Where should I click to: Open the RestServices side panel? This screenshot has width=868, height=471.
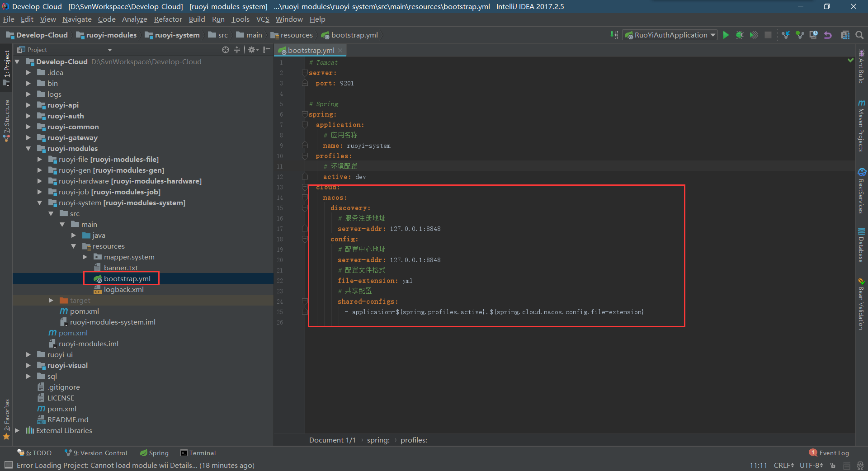861,191
